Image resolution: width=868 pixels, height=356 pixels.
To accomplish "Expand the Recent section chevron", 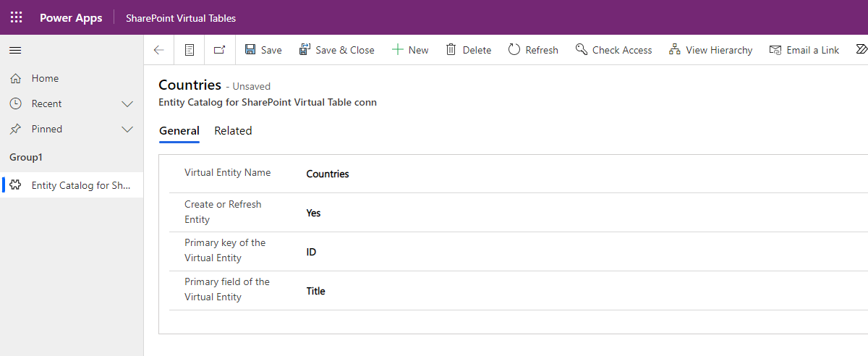I will (127, 104).
